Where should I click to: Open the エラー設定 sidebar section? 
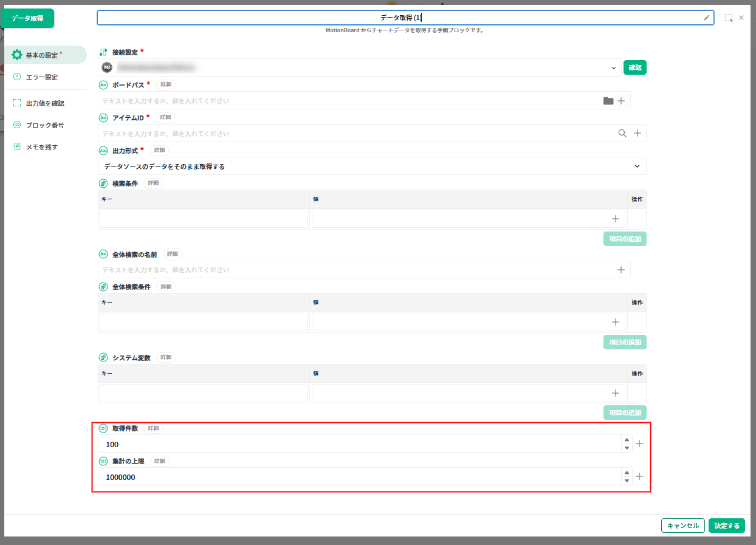click(42, 77)
